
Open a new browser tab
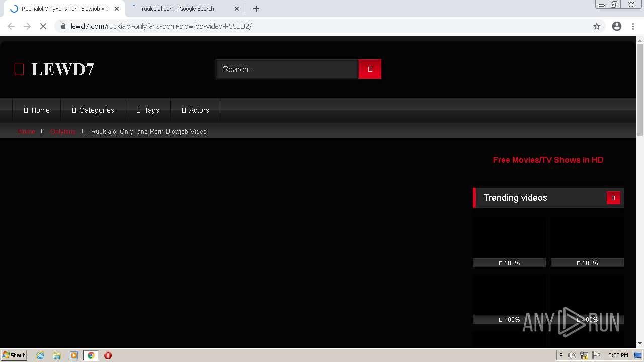256,9
